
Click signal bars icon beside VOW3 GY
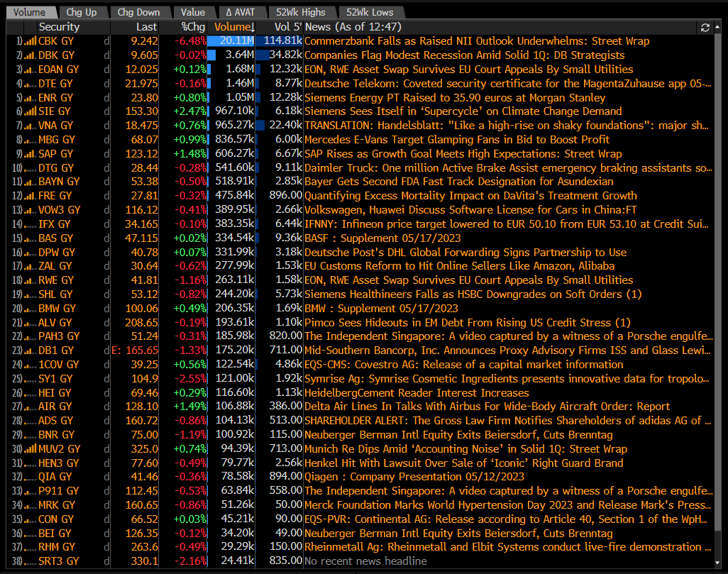tap(30, 211)
